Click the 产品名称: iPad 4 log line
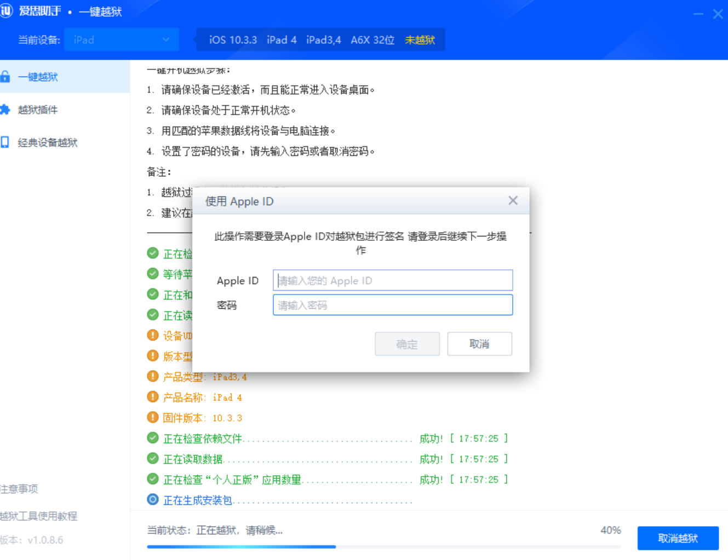 click(x=202, y=397)
